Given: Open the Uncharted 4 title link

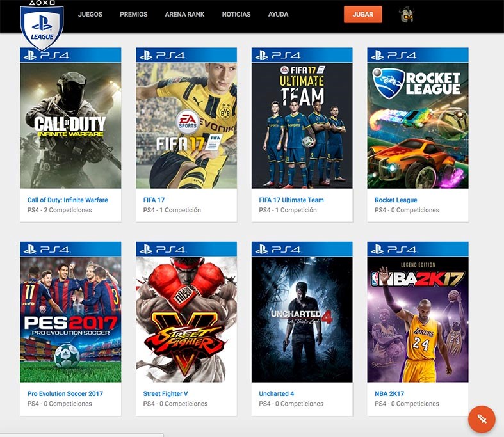Looking at the screenshot, I should [x=276, y=393].
